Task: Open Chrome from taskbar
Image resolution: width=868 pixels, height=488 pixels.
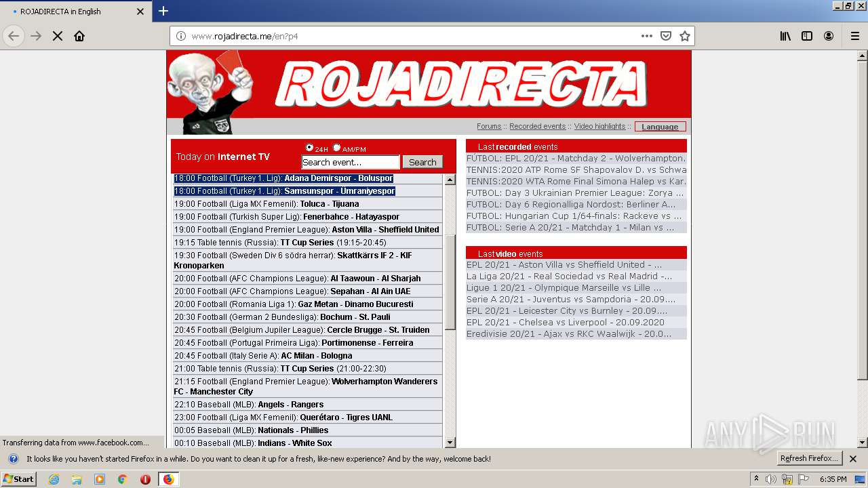Action: [x=122, y=479]
